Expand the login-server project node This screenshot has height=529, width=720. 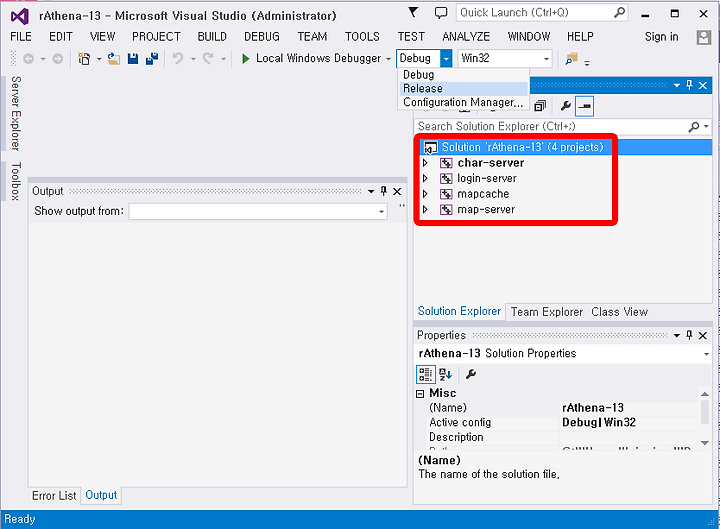pos(425,179)
